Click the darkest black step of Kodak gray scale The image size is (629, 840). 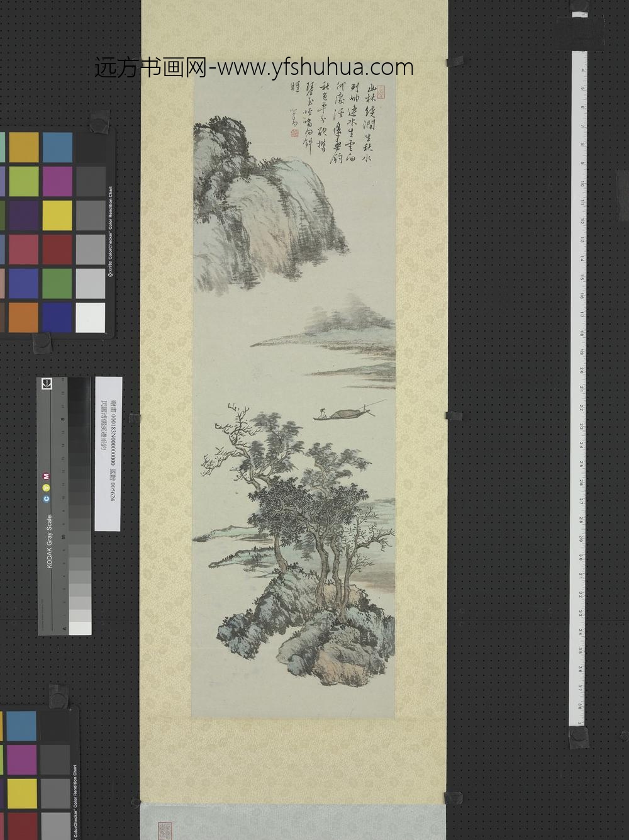[x=80, y=383]
